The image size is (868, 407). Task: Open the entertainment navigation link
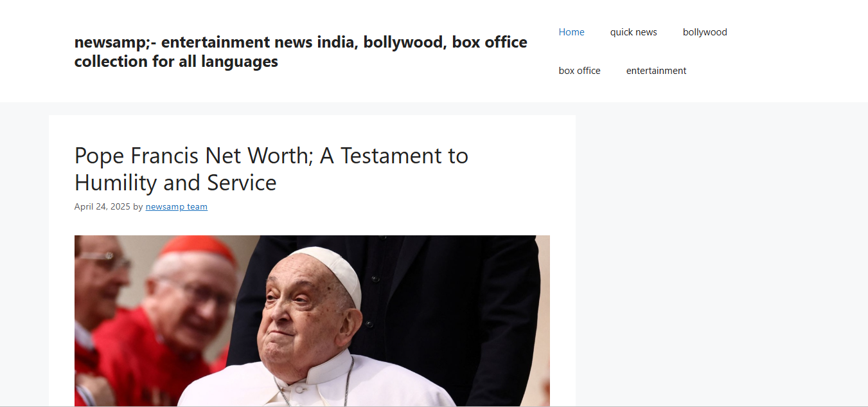click(x=656, y=71)
